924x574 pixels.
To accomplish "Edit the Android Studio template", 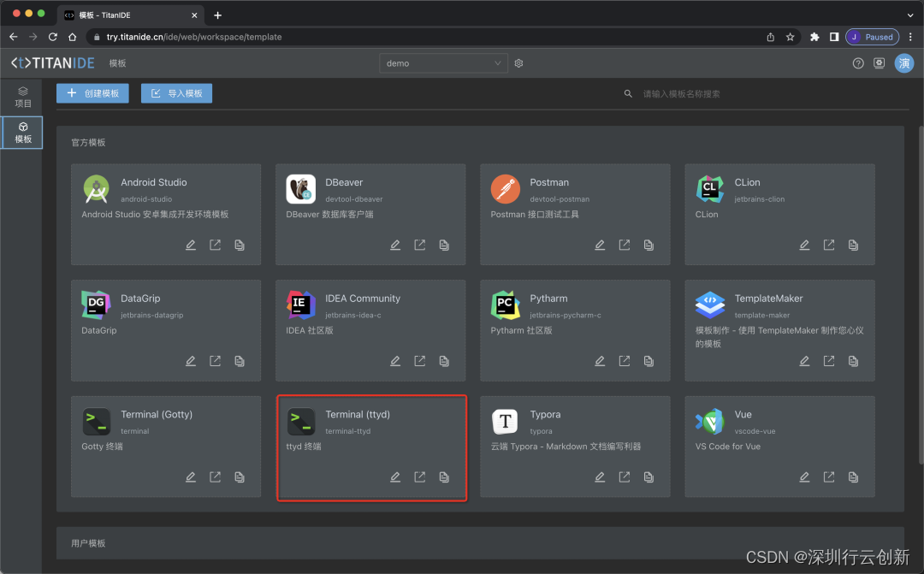I will click(x=190, y=245).
